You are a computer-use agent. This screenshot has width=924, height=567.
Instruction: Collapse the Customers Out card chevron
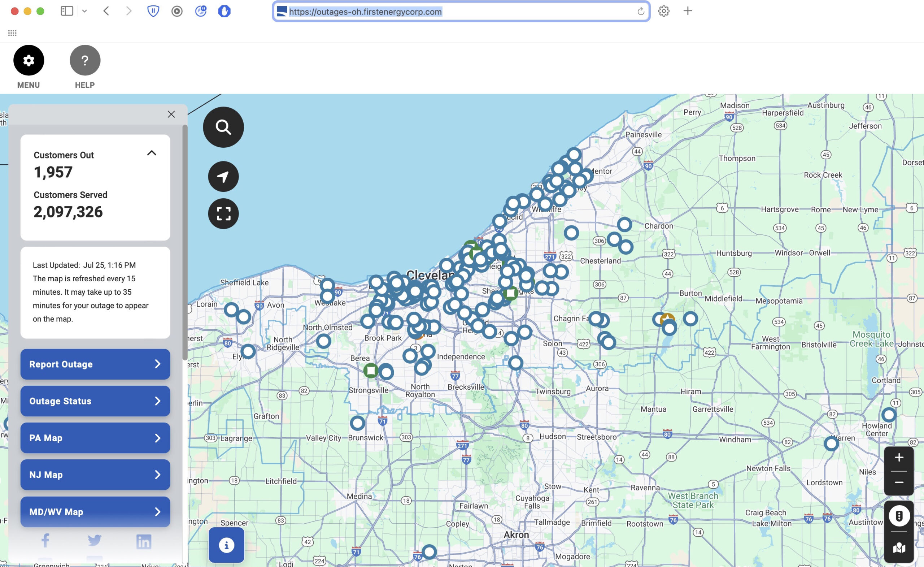tap(152, 153)
